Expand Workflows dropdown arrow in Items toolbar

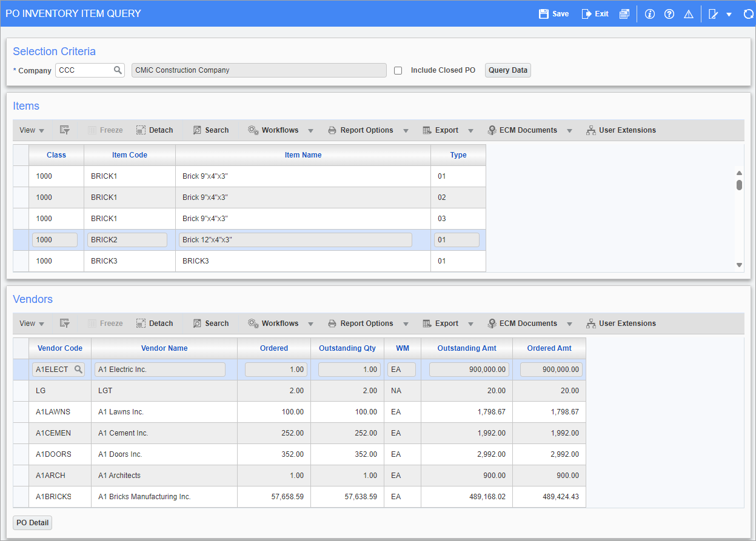(x=310, y=131)
